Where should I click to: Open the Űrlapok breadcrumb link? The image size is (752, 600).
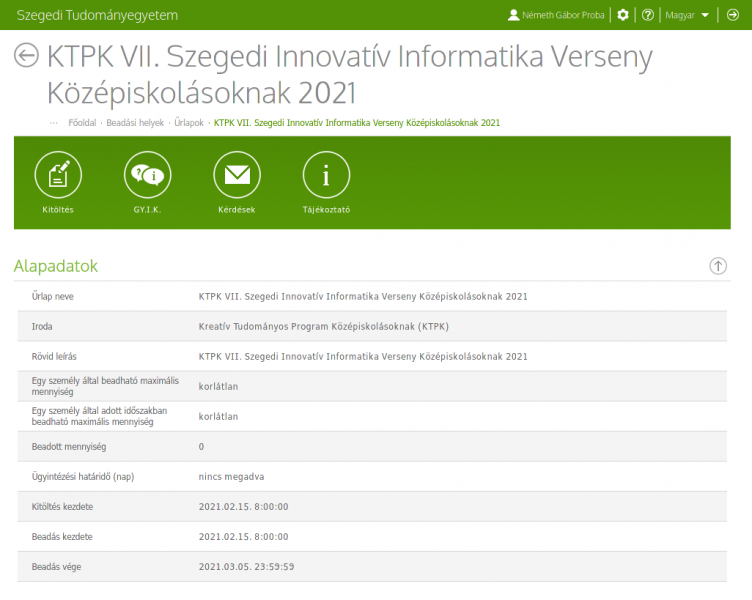[x=188, y=122]
